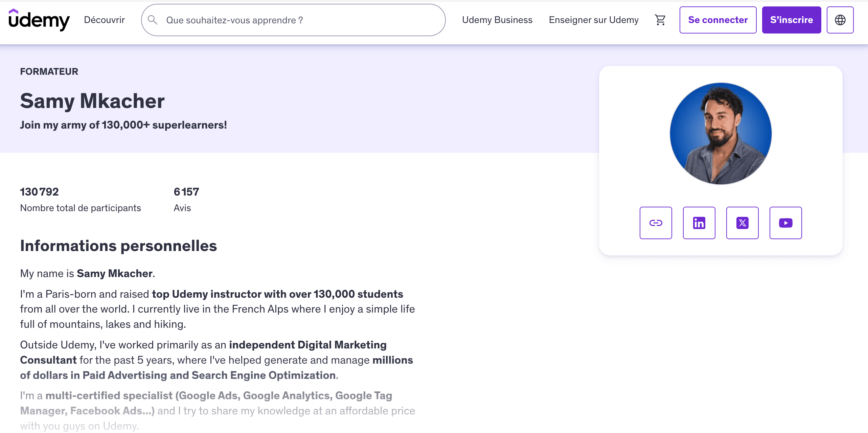
Task: Go to Udemy Business
Action: pos(497,20)
